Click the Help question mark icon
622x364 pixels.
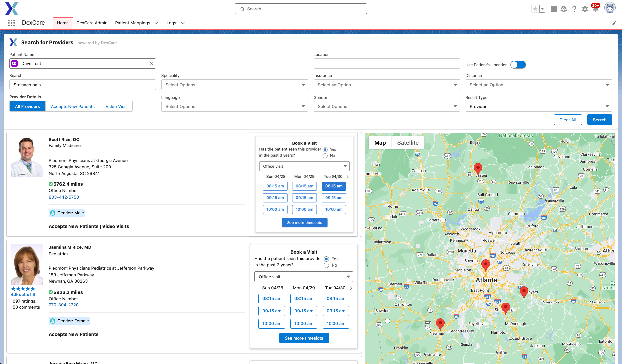pos(574,9)
